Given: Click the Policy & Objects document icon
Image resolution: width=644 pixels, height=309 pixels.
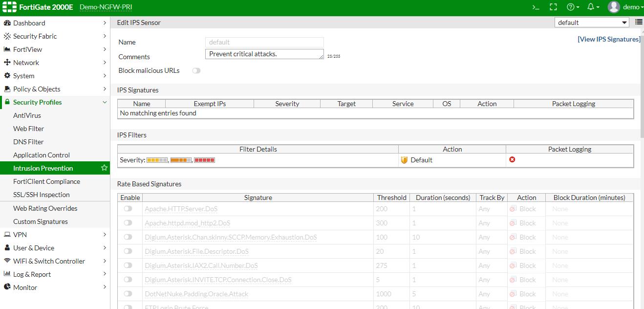Looking at the screenshot, I should coord(7,89).
